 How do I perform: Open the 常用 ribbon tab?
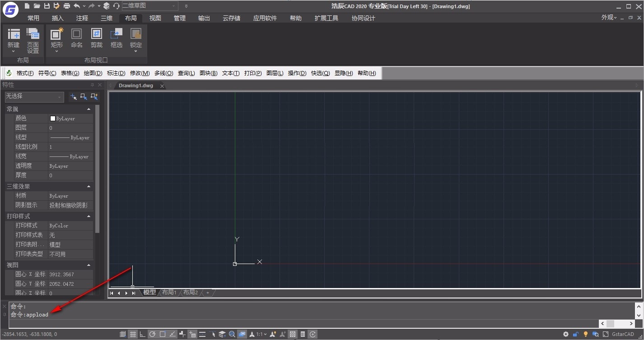point(33,18)
